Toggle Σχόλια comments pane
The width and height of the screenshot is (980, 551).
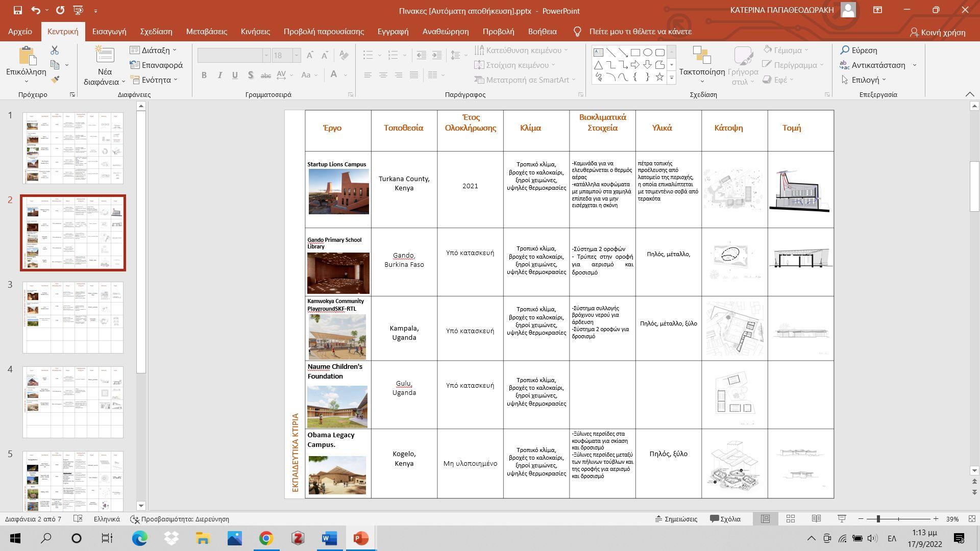click(x=725, y=519)
